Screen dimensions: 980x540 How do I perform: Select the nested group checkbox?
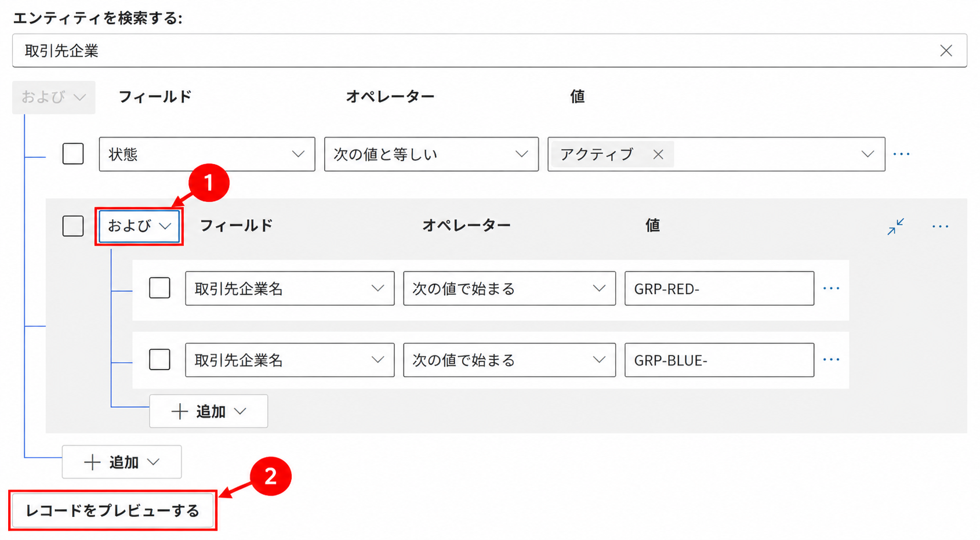click(73, 226)
